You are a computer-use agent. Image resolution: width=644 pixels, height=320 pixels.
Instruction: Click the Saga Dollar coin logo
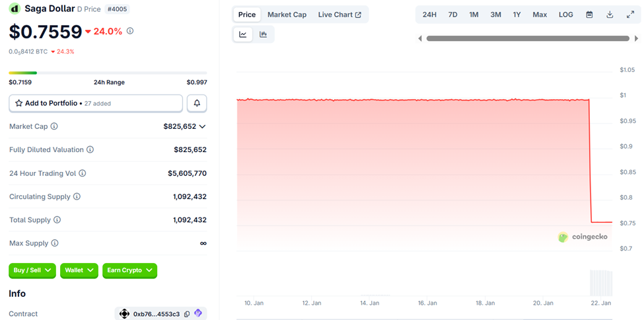click(x=15, y=8)
